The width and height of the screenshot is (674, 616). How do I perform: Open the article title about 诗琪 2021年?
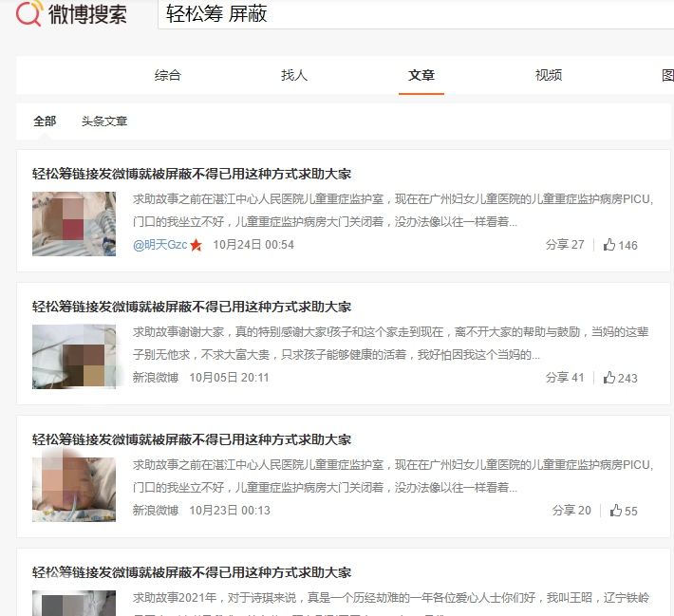[x=192, y=572]
